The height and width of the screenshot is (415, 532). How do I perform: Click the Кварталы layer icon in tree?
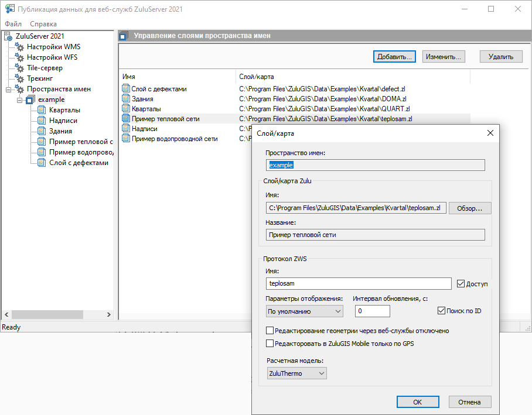click(41, 110)
